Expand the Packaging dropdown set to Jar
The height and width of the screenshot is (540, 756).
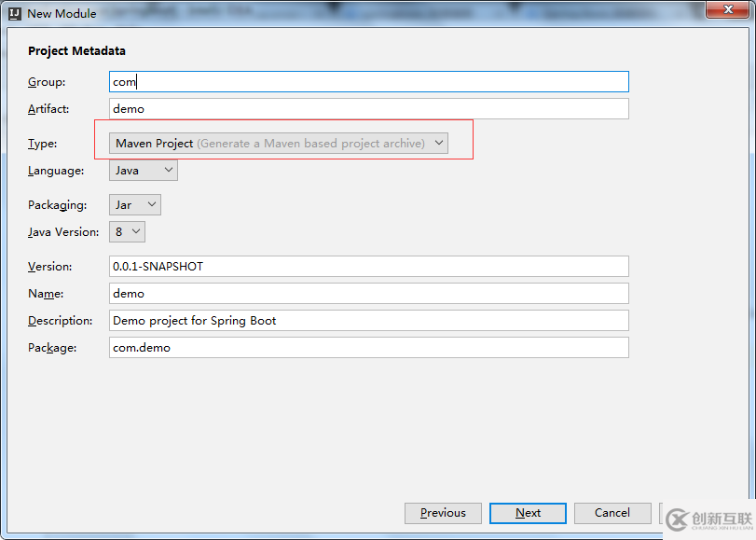tap(135, 204)
